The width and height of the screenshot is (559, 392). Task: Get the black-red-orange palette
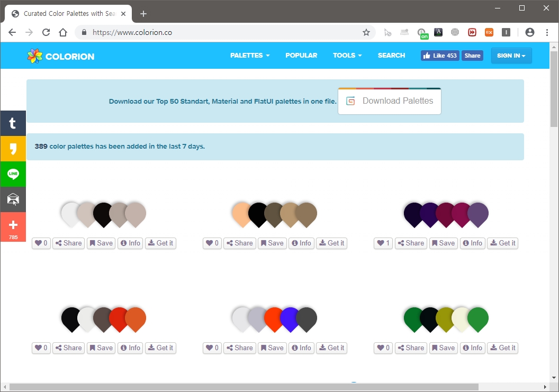click(160, 348)
